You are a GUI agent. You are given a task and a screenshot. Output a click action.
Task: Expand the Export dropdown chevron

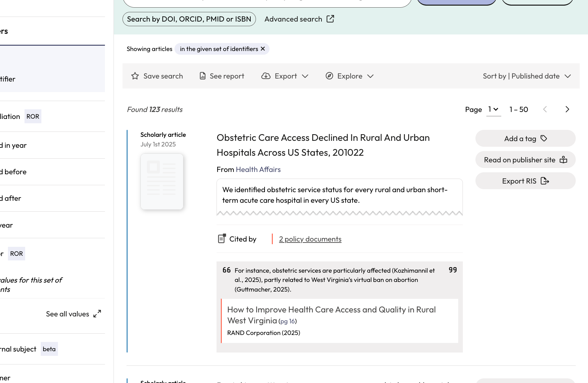[305, 76]
